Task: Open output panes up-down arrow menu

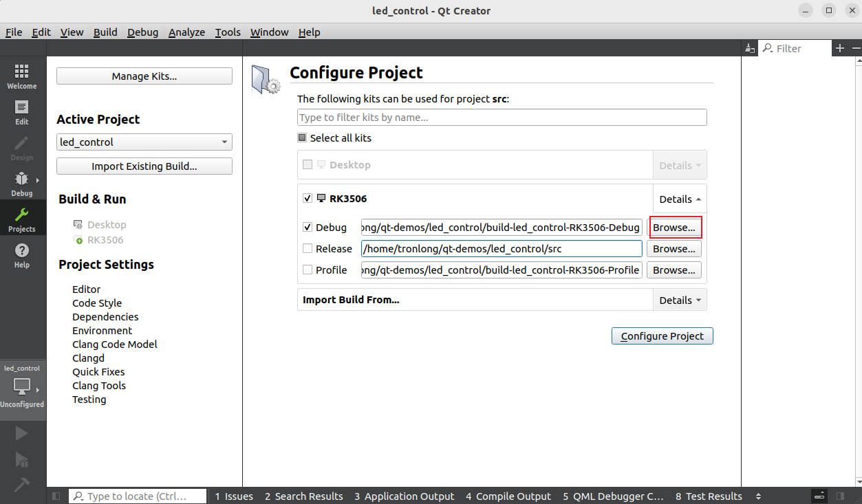Action: click(x=758, y=496)
